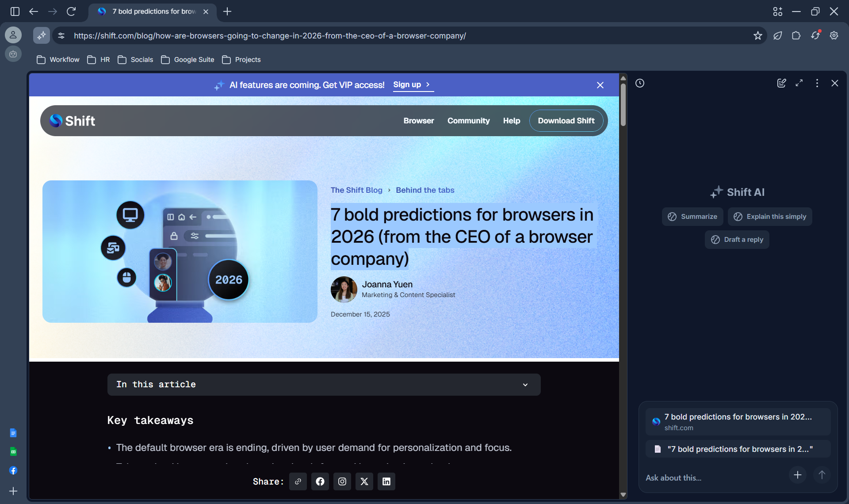The height and width of the screenshot is (504, 849).
Task: Open the HR bookmarks folder
Action: 99,60
